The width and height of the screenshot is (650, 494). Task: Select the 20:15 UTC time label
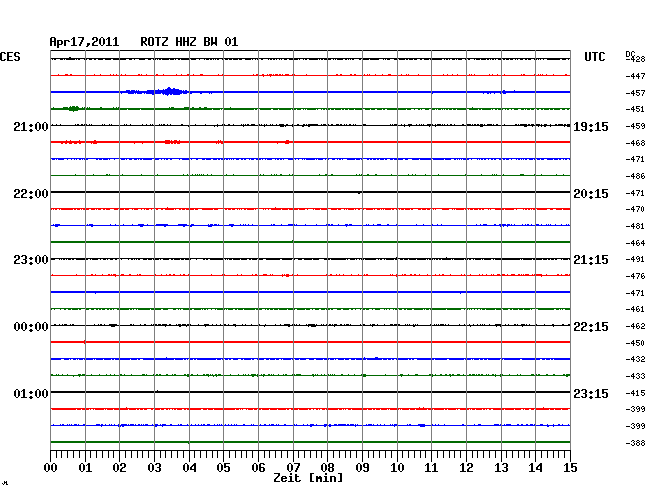(x=591, y=194)
